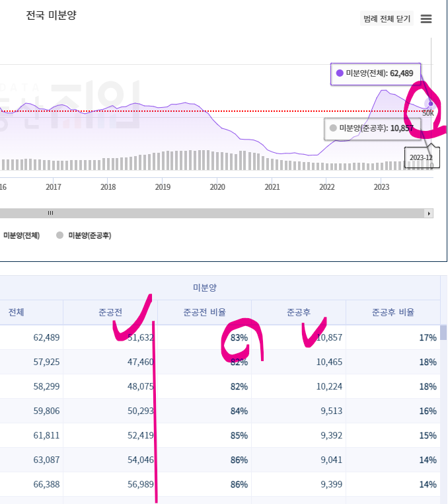The width and height of the screenshot is (448, 504).
Task: Click the 9,513 cell
Action: pos(332,411)
